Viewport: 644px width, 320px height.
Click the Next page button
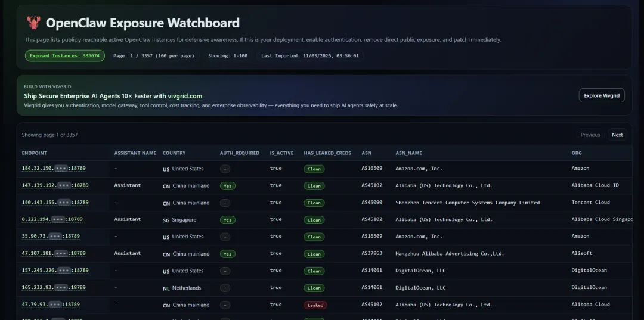[617, 135]
